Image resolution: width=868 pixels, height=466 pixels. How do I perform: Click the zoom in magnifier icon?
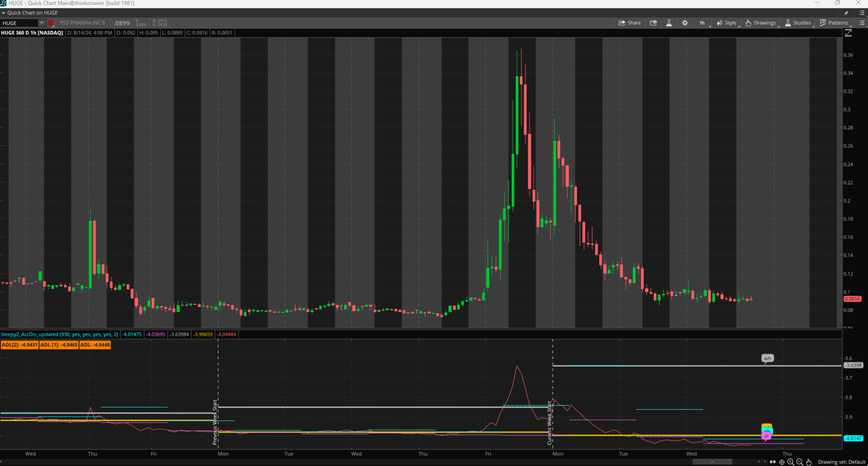(791, 462)
